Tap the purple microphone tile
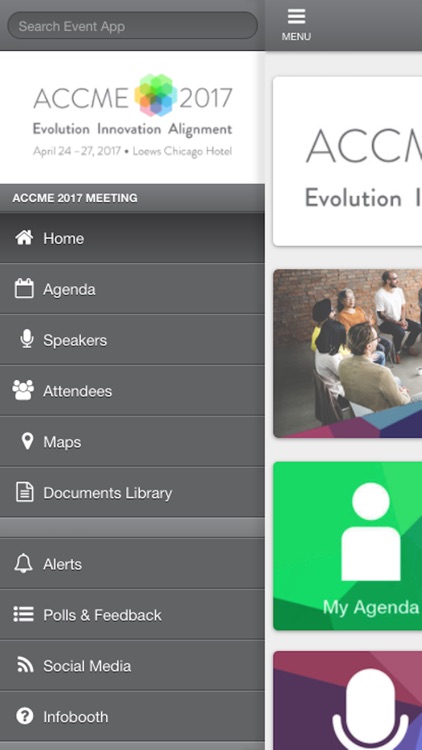The image size is (422, 750). pos(348,701)
